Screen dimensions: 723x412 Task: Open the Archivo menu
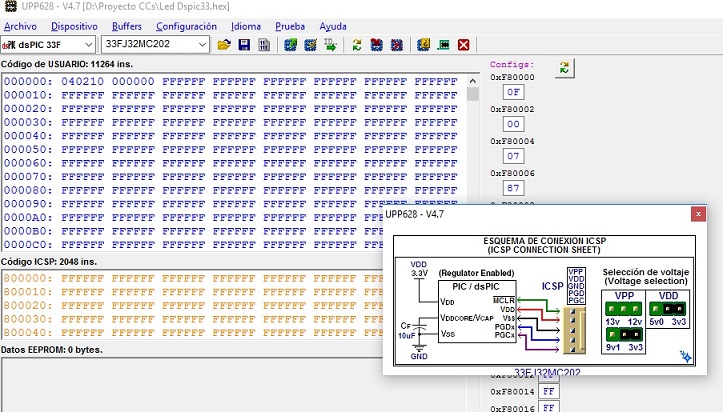pyautogui.click(x=20, y=26)
